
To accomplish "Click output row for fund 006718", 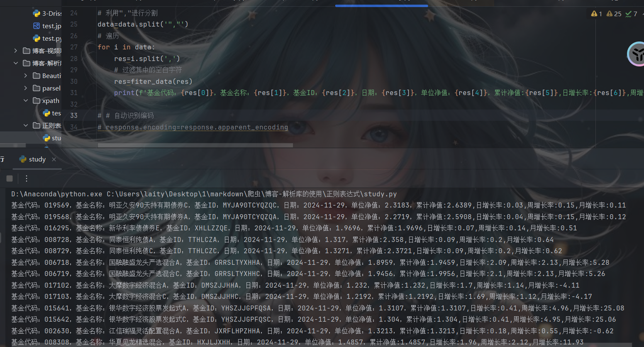I will [310, 262].
